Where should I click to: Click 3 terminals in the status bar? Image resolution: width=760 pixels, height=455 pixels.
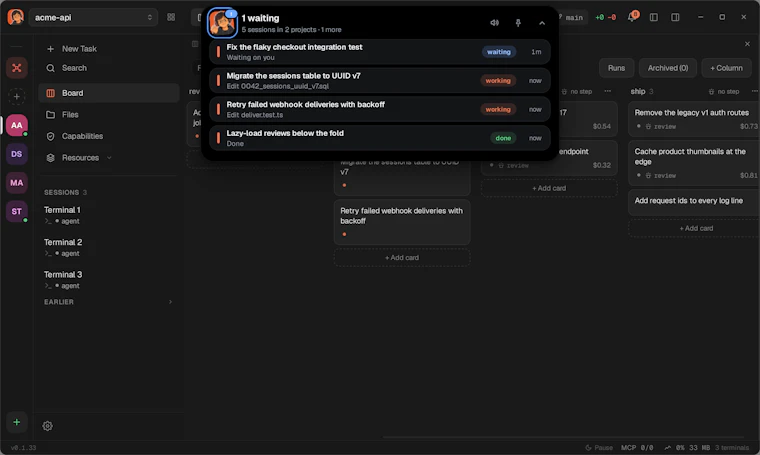(x=731, y=448)
